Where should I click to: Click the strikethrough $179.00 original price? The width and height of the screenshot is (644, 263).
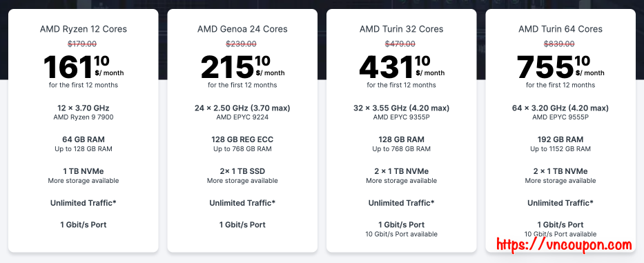84,43
